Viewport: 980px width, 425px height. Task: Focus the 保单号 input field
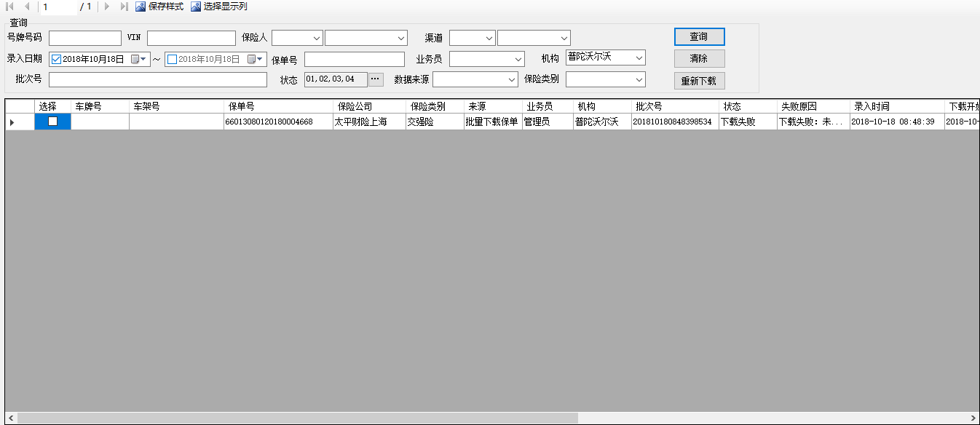(355, 59)
